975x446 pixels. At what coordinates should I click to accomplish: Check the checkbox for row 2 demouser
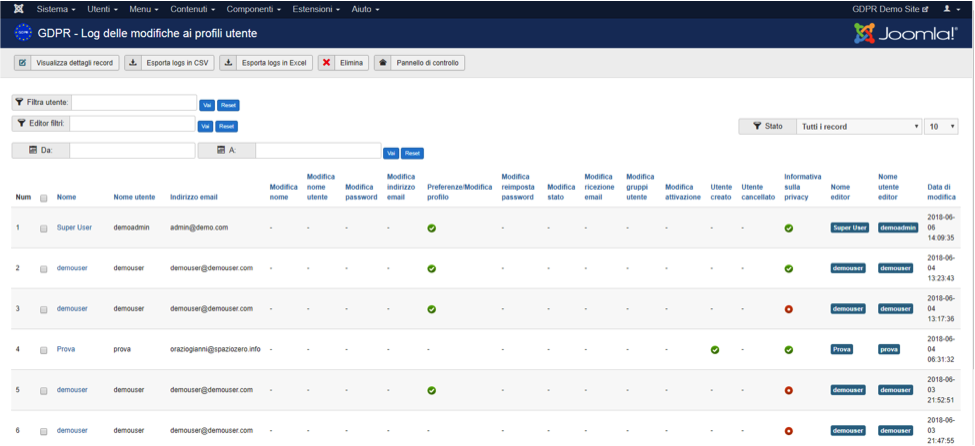tap(44, 269)
